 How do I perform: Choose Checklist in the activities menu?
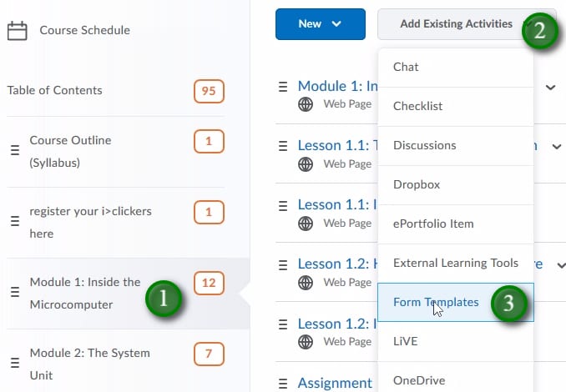417,106
